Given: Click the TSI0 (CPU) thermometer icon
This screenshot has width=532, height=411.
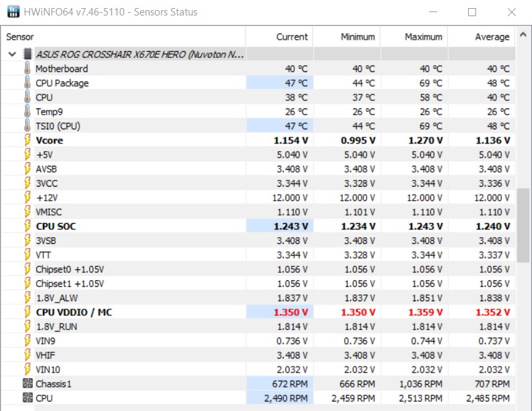Looking at the screenshot, I should 27,125.
